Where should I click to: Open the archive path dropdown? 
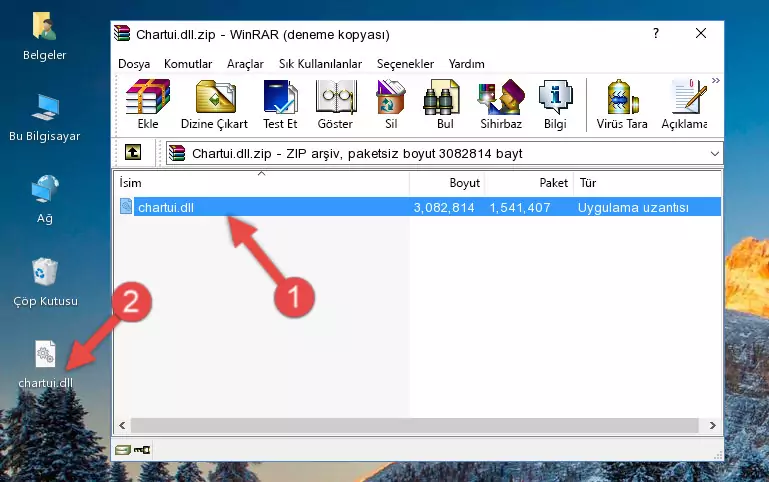tap(715, 153)
